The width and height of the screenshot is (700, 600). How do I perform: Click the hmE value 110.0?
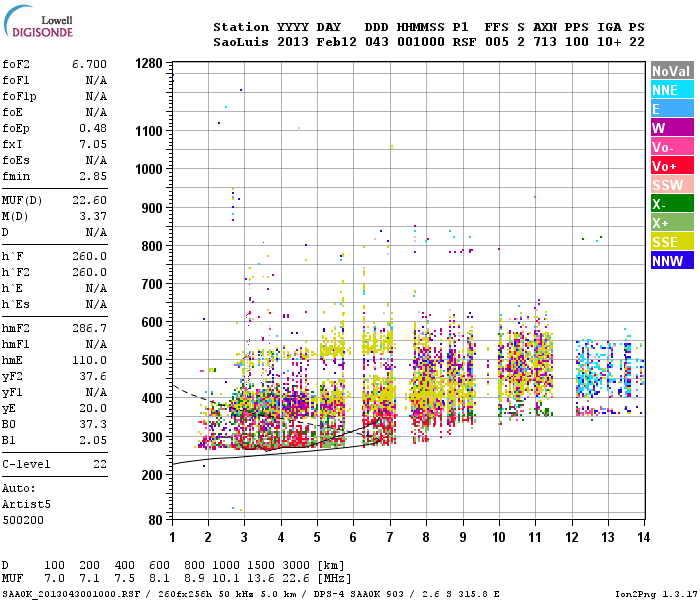click(x=89, y=360)
